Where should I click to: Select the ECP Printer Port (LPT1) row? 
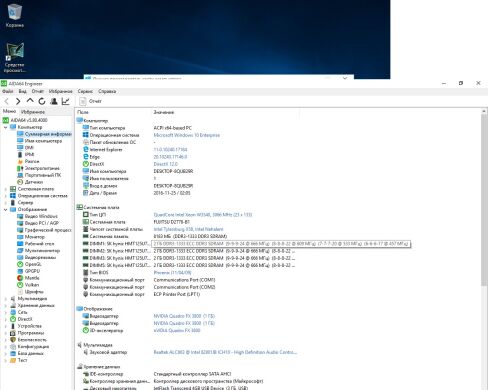tap(141, 294)
